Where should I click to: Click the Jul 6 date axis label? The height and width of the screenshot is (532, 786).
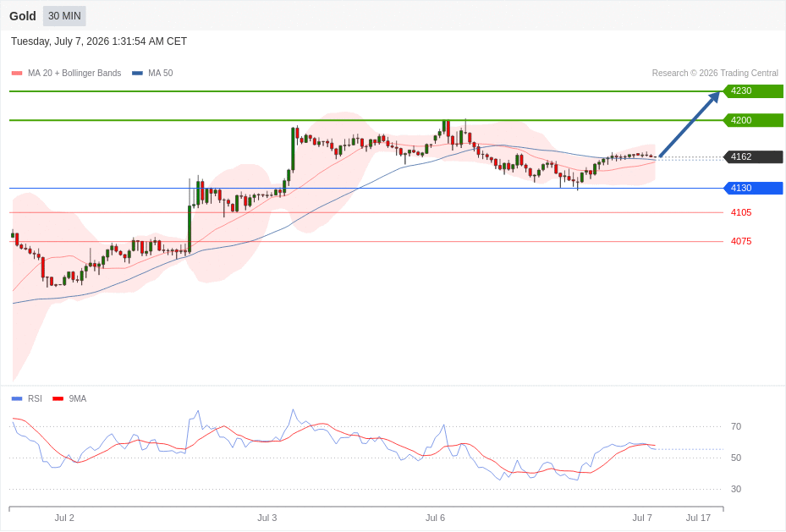(x=435, y=518)
